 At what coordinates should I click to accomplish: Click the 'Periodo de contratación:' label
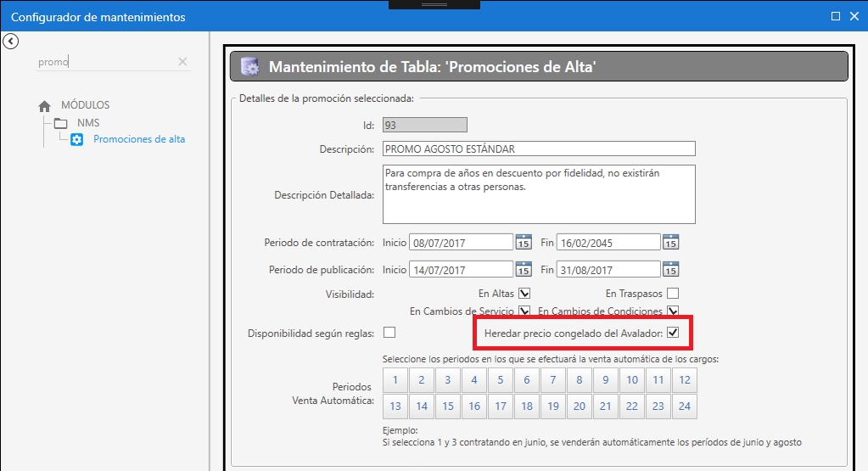[319, 243]
